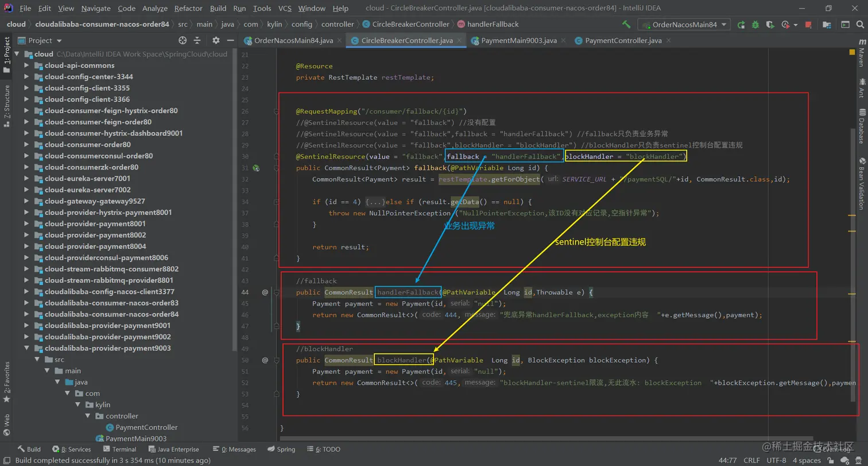Expand the cloud-gateway-gateway9527 module
Viewport: 868px width, 466px height.
(26, 201)
